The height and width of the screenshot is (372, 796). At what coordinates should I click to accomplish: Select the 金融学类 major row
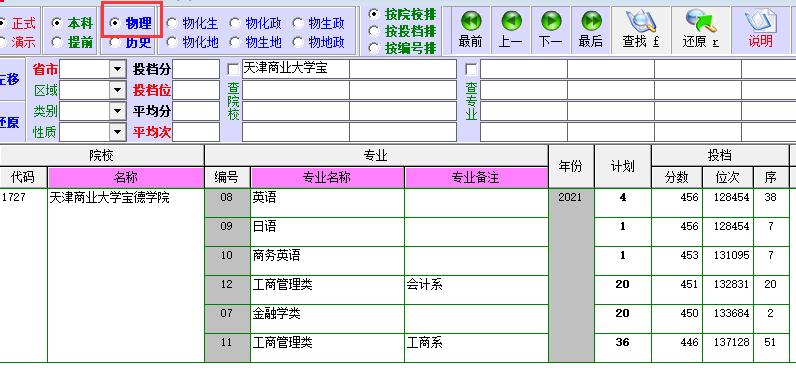[327, 319]
